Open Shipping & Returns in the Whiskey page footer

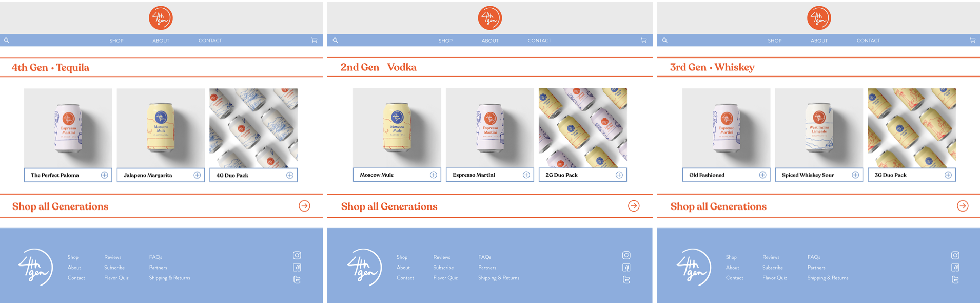coord(828,278)
